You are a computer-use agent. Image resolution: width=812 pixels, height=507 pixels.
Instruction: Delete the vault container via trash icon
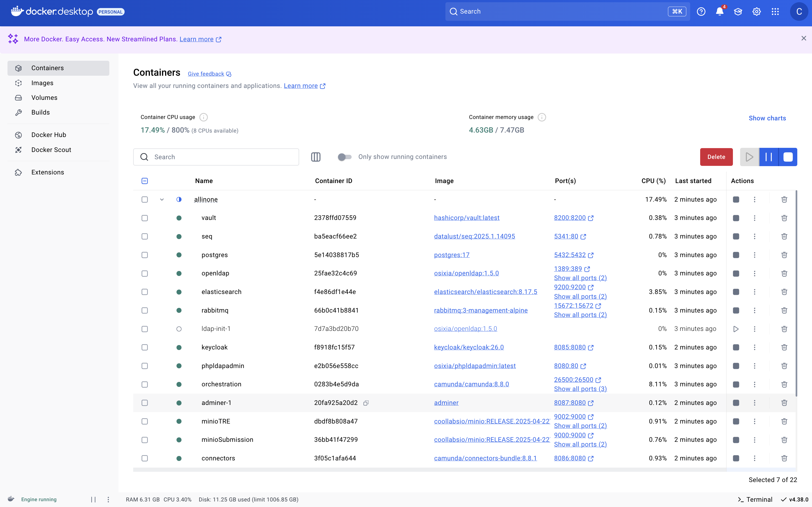784,218
